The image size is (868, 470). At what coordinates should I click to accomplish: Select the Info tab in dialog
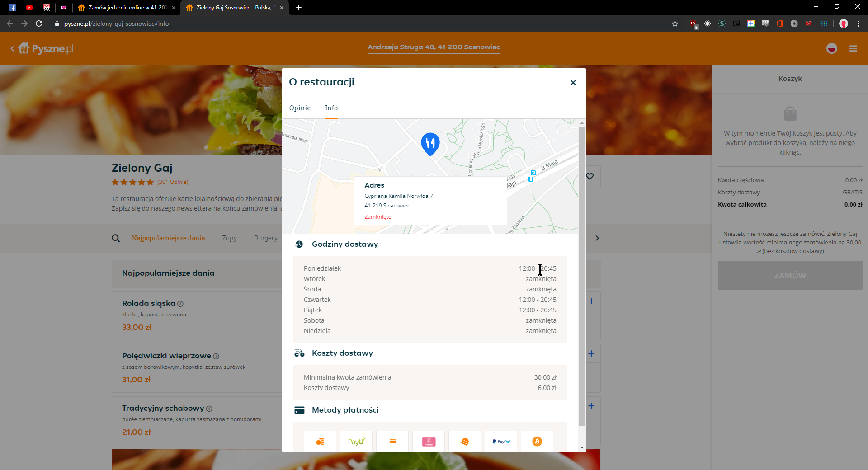tap(331, 108)
